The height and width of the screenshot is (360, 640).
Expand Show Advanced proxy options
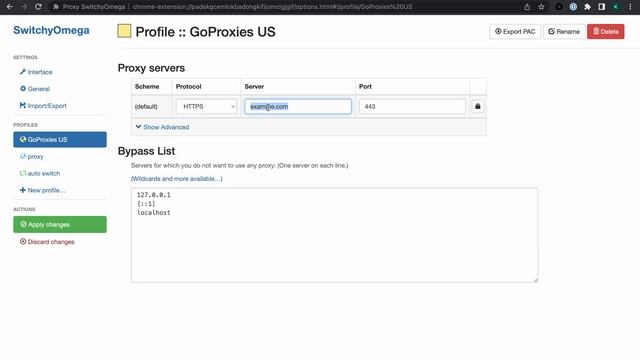(162, 127)
